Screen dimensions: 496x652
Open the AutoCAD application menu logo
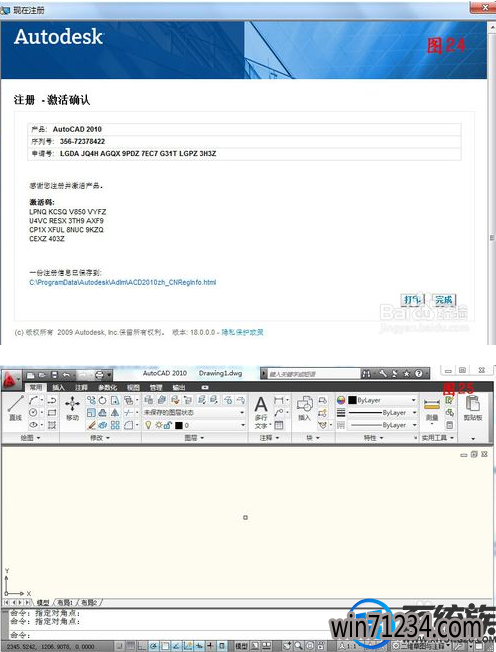pos(11,379)
